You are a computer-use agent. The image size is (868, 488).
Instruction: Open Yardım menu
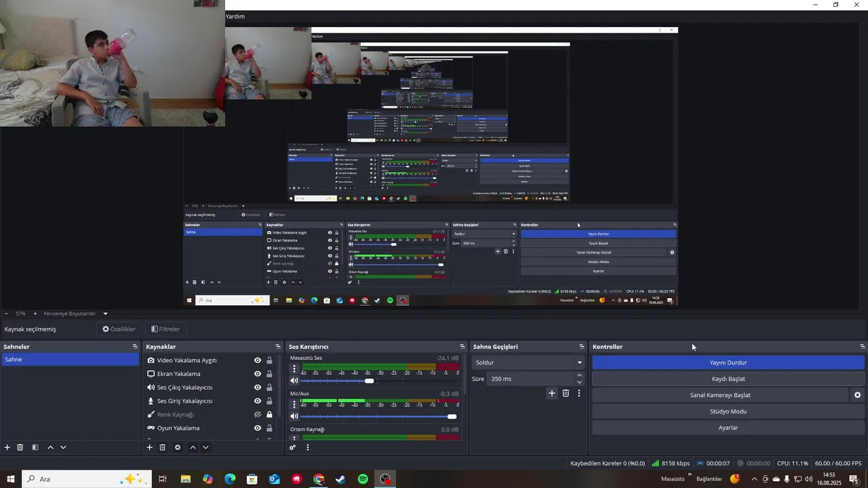235,16
